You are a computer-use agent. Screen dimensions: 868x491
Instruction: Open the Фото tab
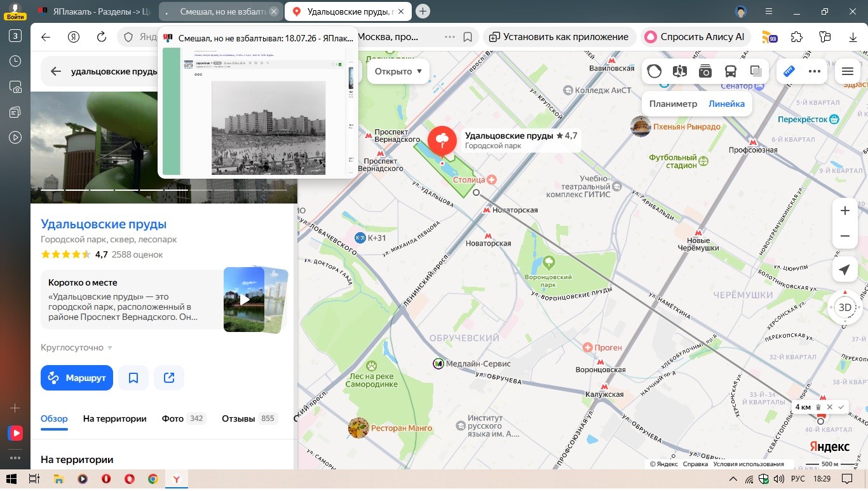tap(184, 418)
